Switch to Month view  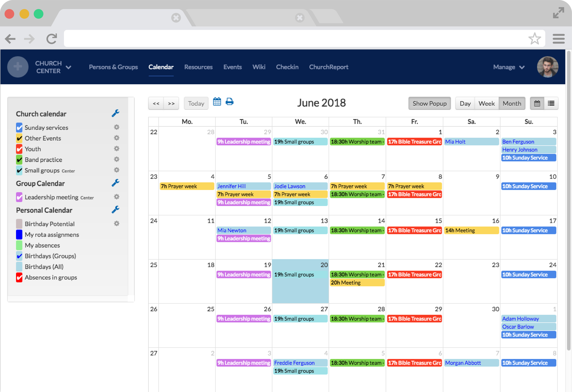512,103
